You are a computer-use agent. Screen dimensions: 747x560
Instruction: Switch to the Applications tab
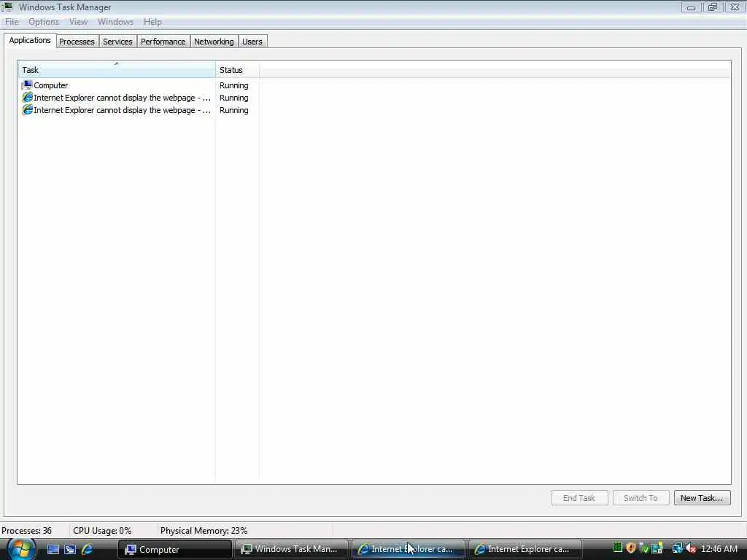click(29, 41)
